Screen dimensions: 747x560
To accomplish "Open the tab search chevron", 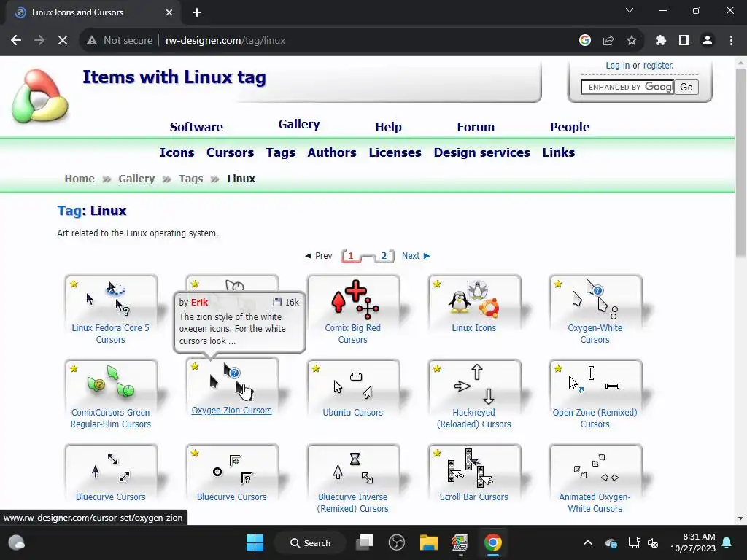I will click(x=630, y=10).
